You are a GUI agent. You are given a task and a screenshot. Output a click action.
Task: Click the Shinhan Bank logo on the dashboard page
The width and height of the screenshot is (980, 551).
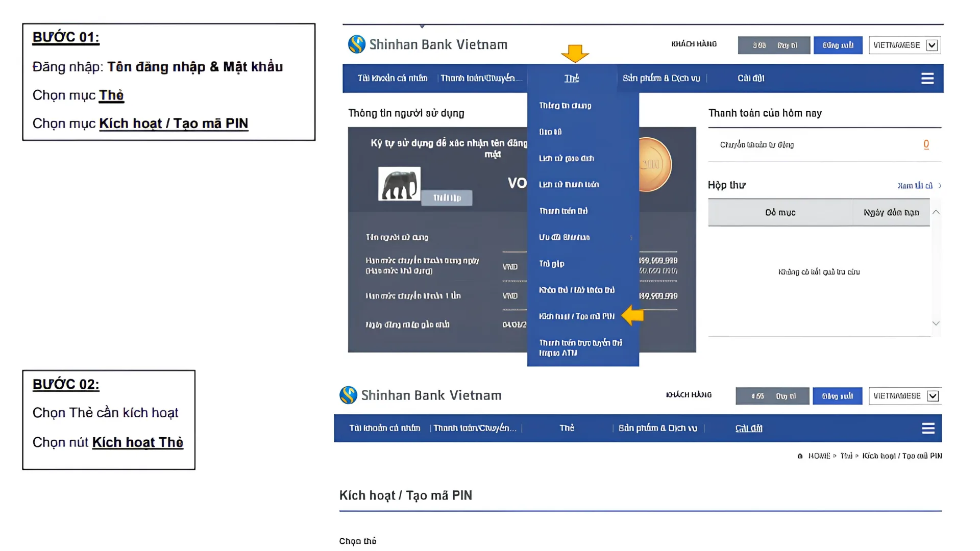point(428,44)
